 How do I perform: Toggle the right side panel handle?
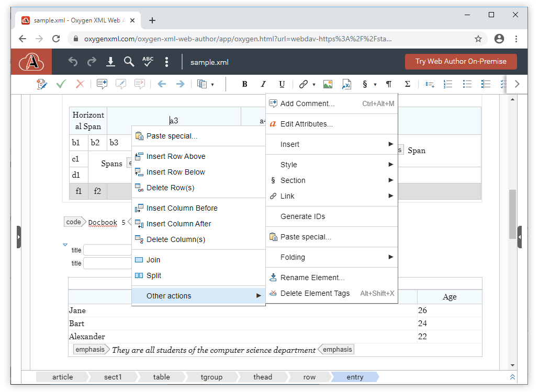[x=520, y=237]
